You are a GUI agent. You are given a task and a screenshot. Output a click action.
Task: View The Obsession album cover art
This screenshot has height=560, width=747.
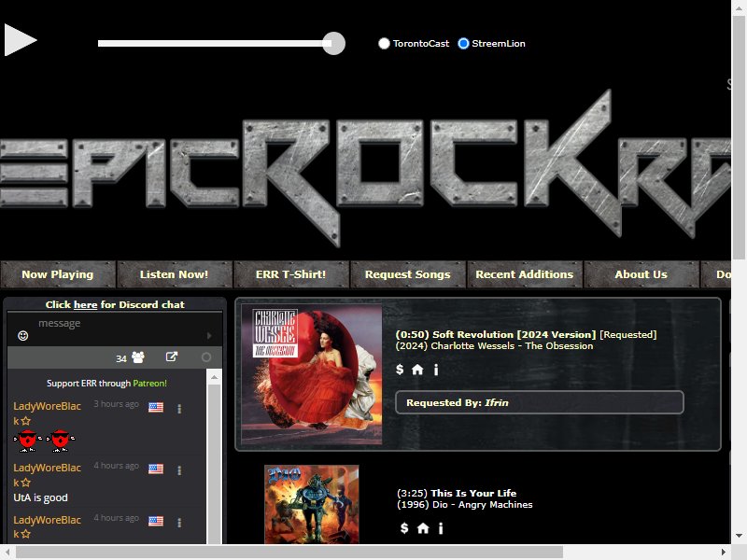point(312,374)
